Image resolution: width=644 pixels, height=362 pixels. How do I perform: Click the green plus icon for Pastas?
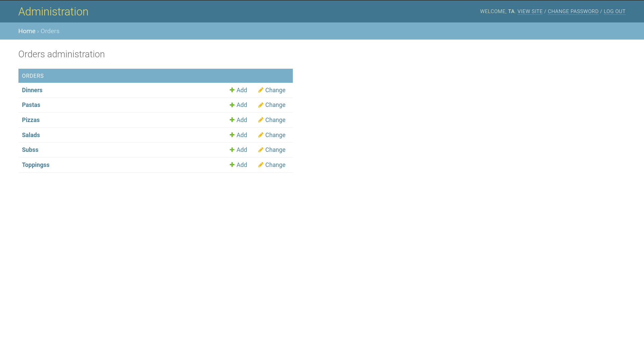(x=232, y=105)
